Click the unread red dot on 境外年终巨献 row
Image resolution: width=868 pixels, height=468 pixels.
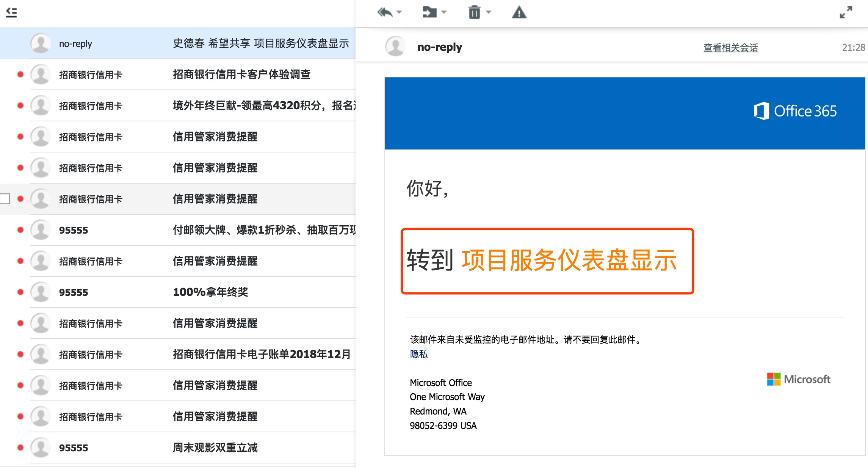pyautogui.click(x=20, y=105)
